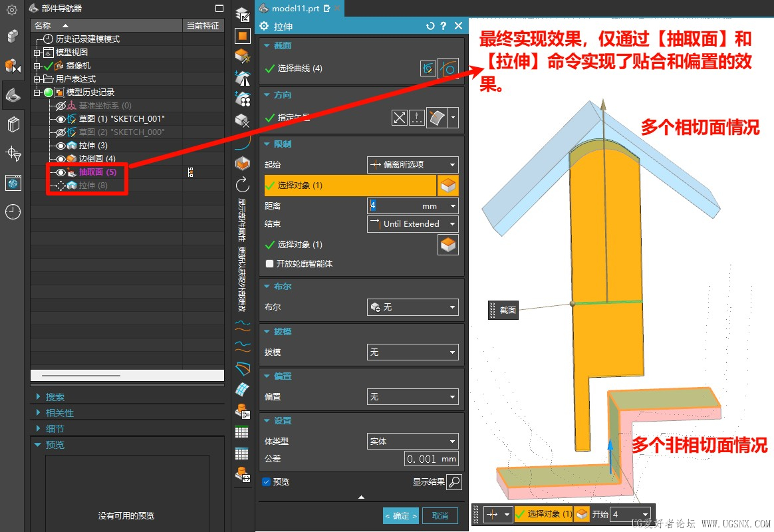The image size is (774, 532).
Task: Click the 公差 0.001 input field
Action: click(x=431, y=459)
